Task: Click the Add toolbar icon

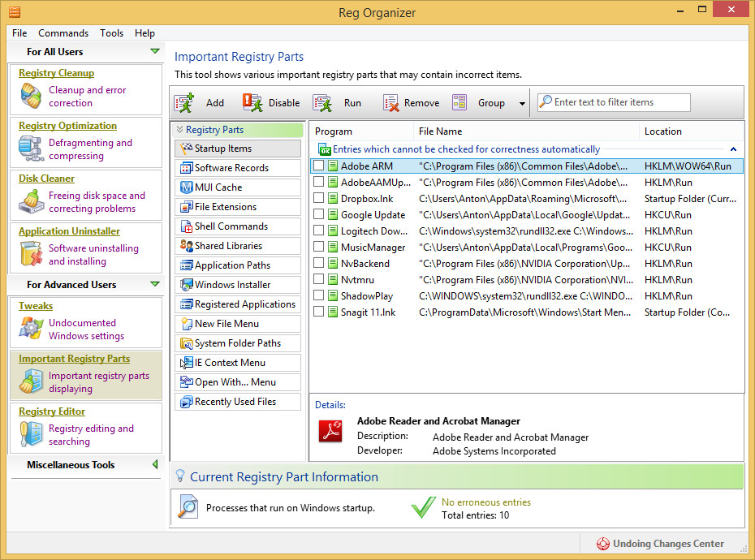Action: point(185,103)
